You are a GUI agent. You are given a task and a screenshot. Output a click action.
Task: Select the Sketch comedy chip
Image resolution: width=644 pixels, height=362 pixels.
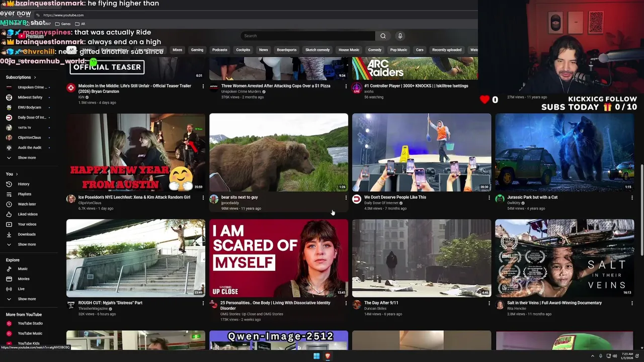click(x=317, y=50)
